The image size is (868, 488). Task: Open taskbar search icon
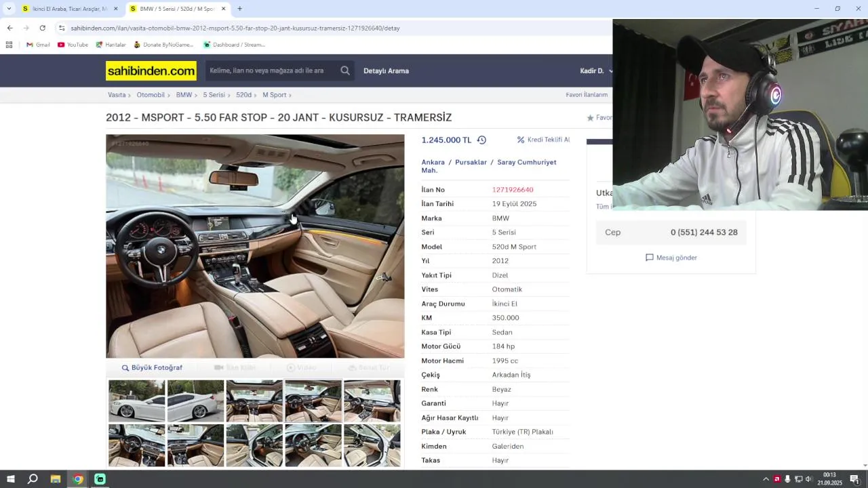33,479
